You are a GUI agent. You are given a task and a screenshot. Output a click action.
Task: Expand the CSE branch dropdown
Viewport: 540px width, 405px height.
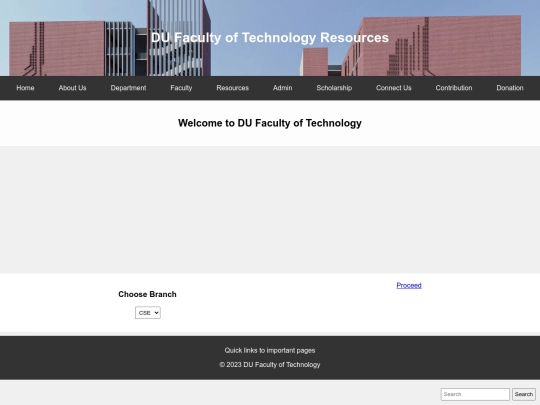[148, 313]
